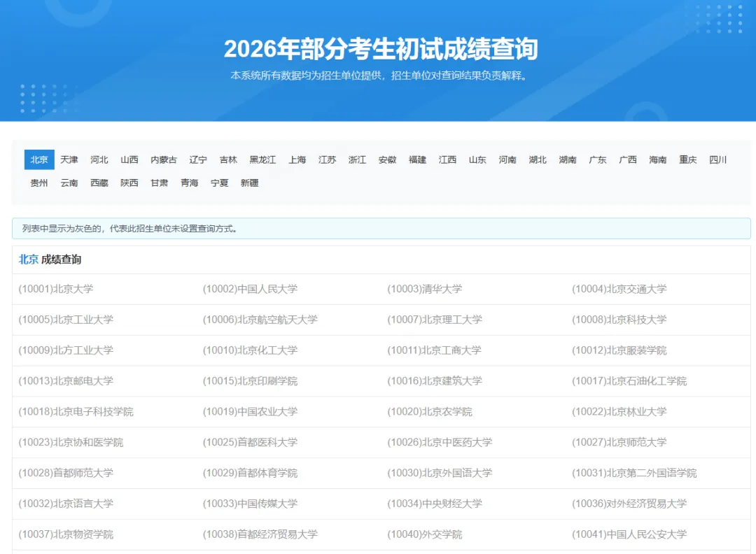Switch to 重庆 tab

tap(687, 159)
